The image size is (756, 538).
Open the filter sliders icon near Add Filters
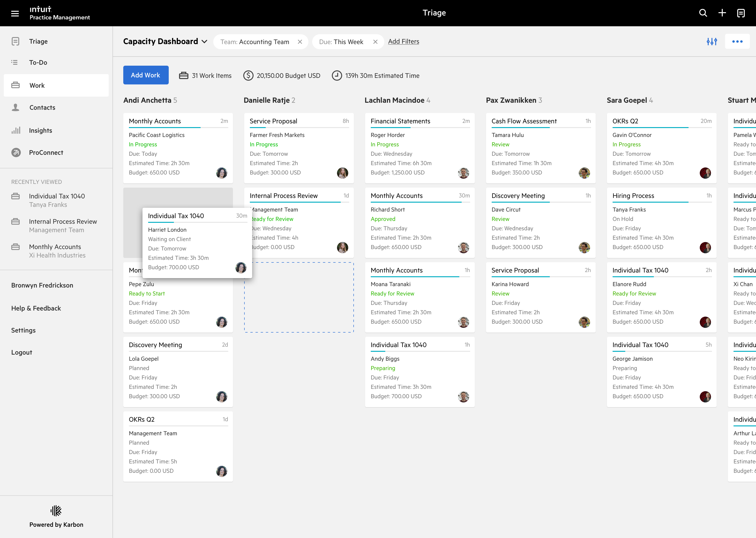(712, 41)
